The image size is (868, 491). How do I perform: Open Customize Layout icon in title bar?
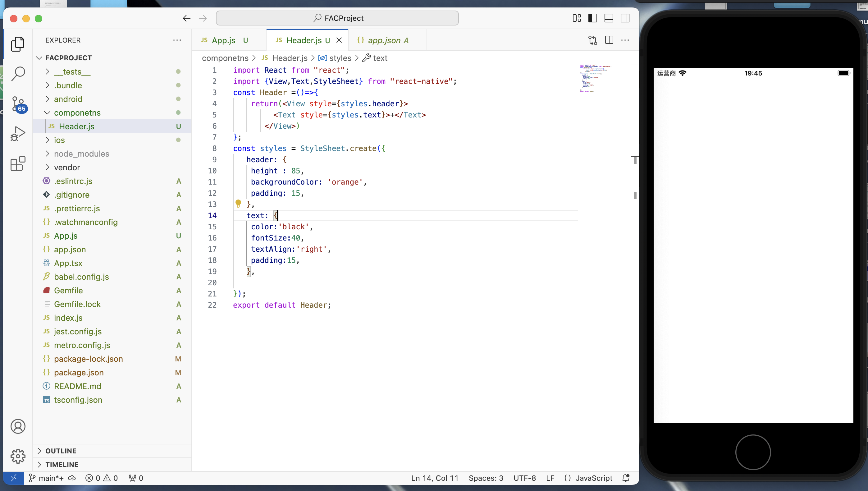pyautogui.click(x=577, y=18)
